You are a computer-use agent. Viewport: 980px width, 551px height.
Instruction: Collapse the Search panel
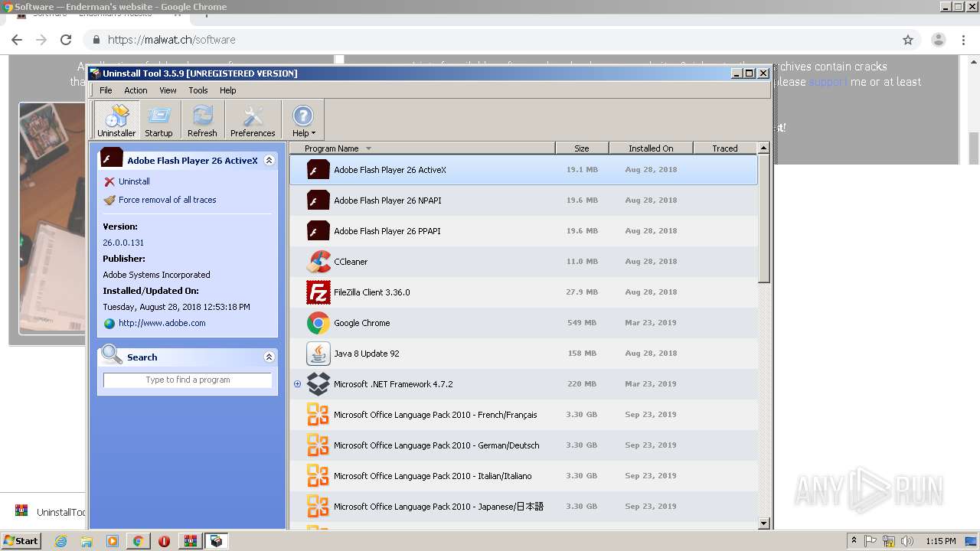click(269, 357)
